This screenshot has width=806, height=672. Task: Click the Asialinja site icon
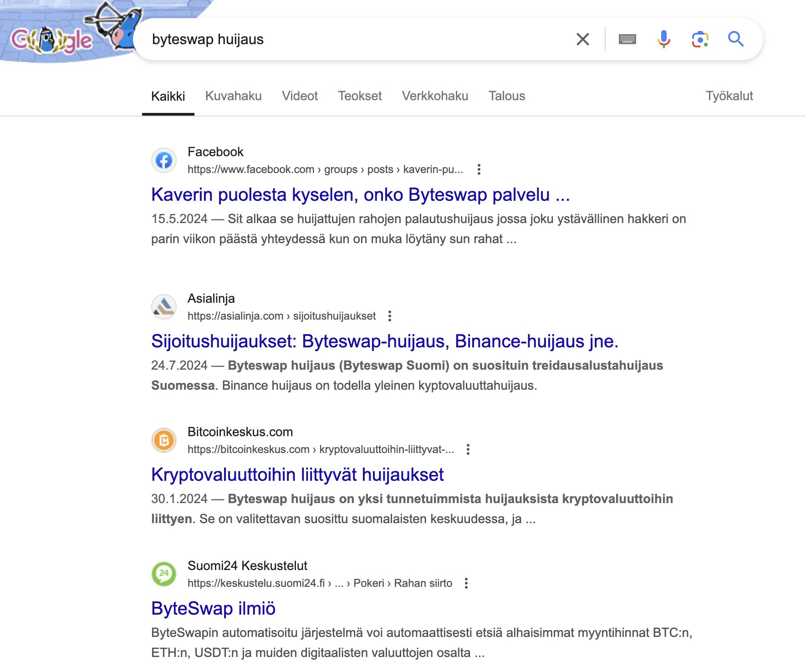[x=164, y=306]
